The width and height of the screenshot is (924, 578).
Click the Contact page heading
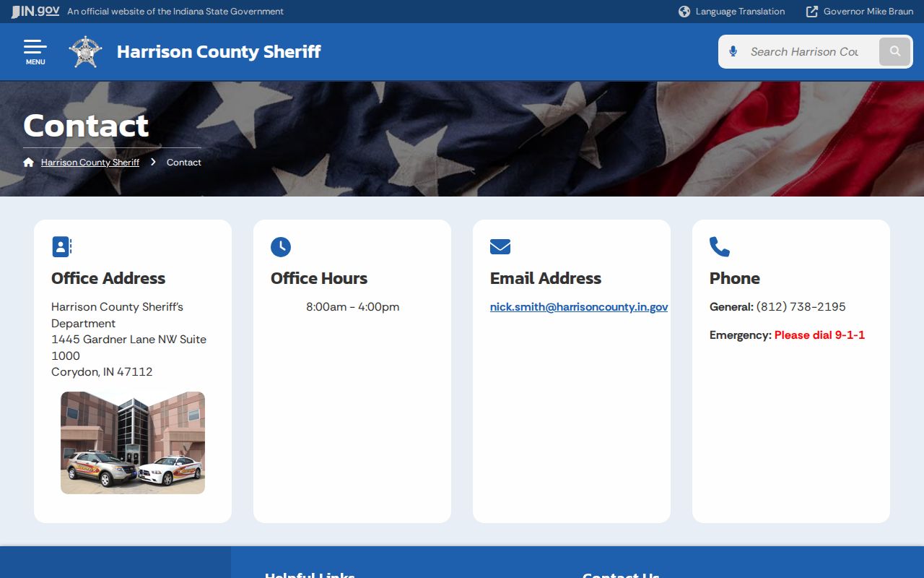pos(86,126)
